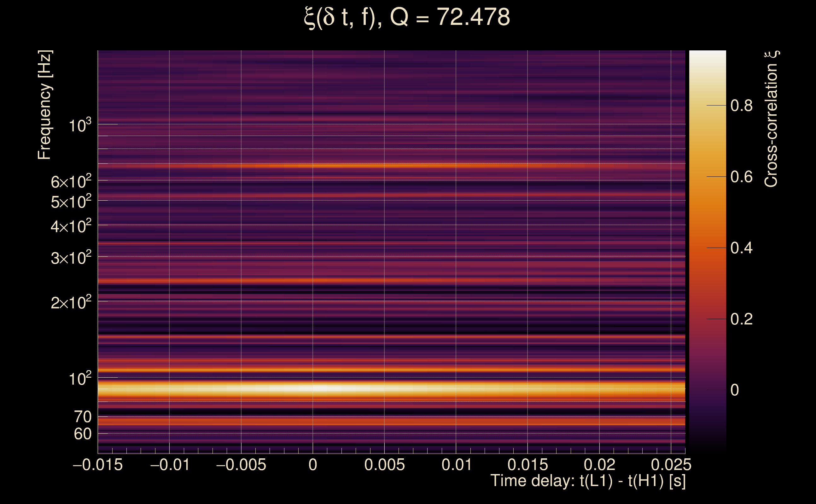Click the x-axis tick label 0
The width and height of the screenshot is (816, 504).
point(312,465)
